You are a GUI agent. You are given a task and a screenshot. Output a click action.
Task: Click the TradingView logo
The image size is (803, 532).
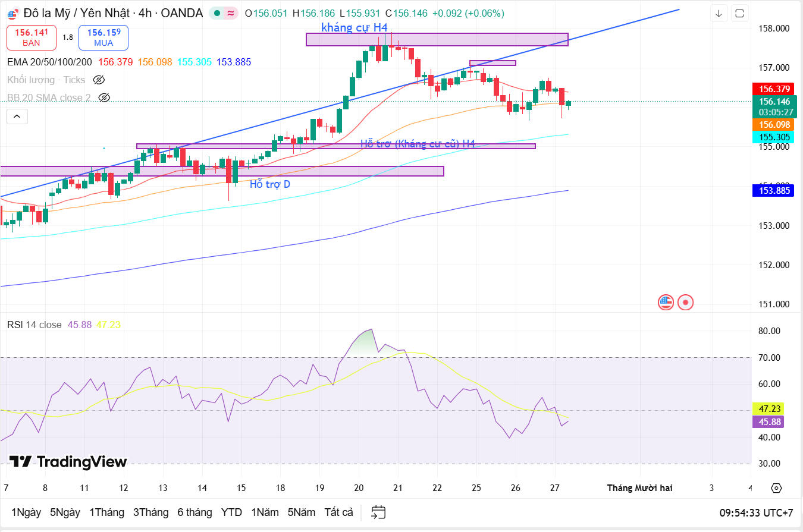coord(68,462)
